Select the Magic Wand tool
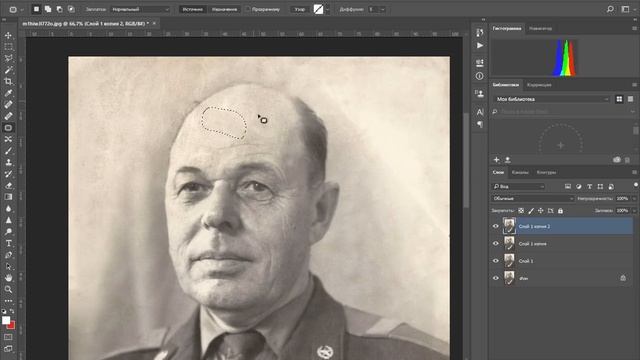Screen dimensions: 640x360 8,70
